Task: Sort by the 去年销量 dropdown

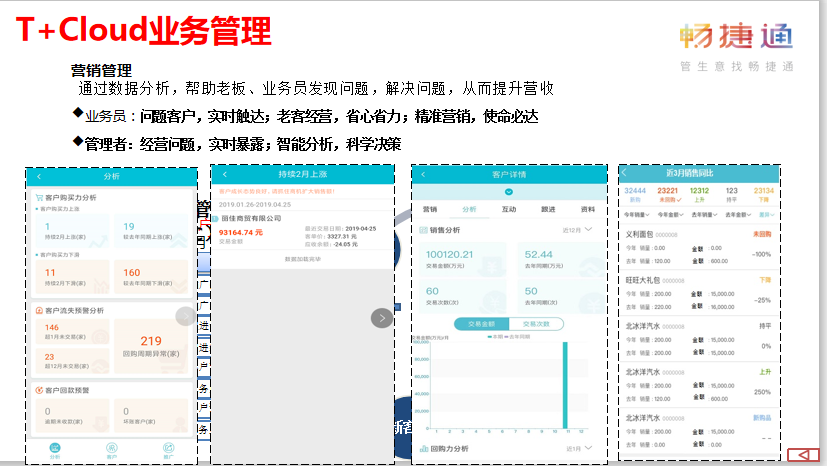Action: click(704, 215)
